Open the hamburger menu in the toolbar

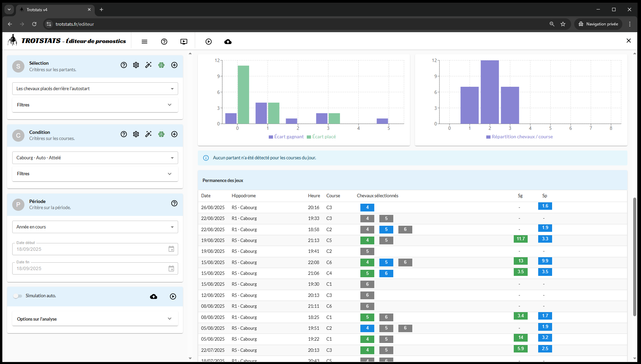coord(144,42)
